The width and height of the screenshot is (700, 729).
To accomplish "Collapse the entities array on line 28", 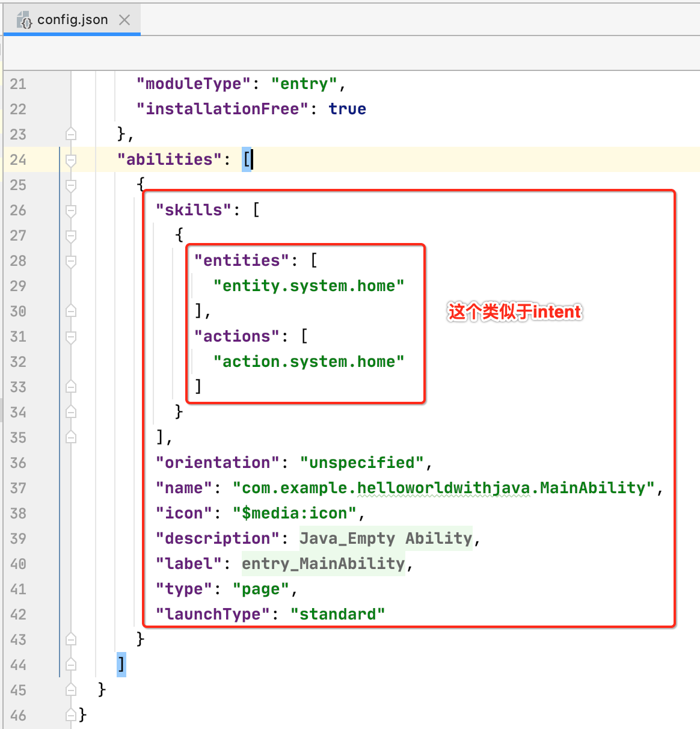I will coord(71,260).
